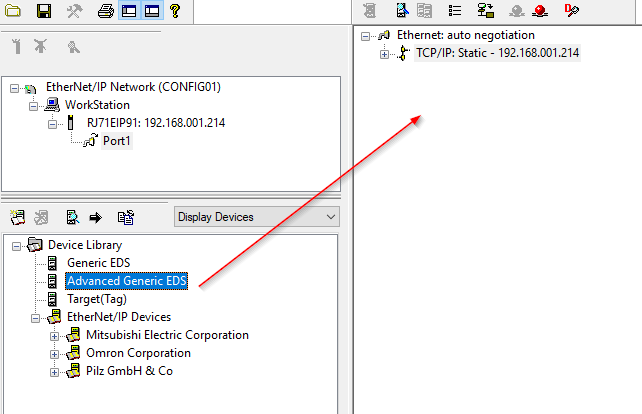Collapse the Device Library root node

[16, 246]
